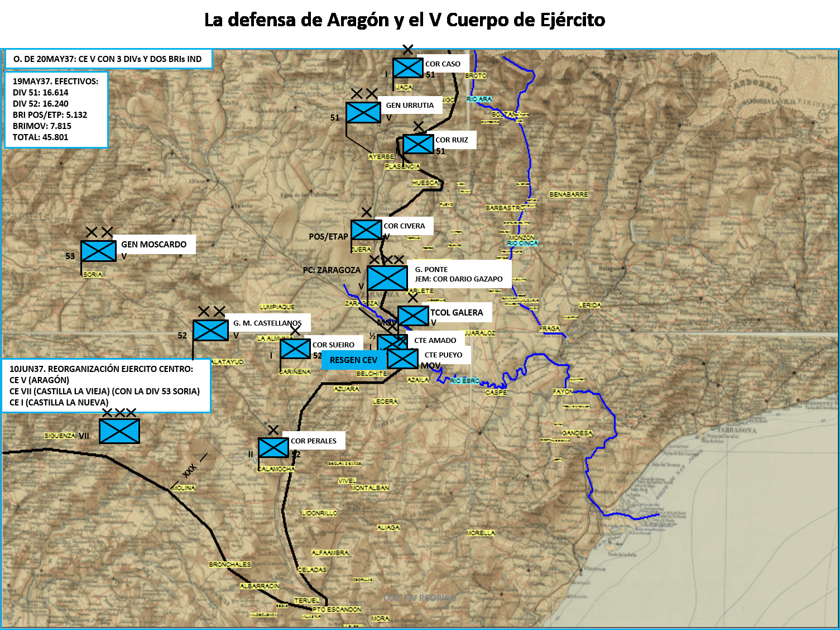840x630 pixels.
Task: Click the VII corps symbol near Siguenza
Action: [x=119, y=431]
